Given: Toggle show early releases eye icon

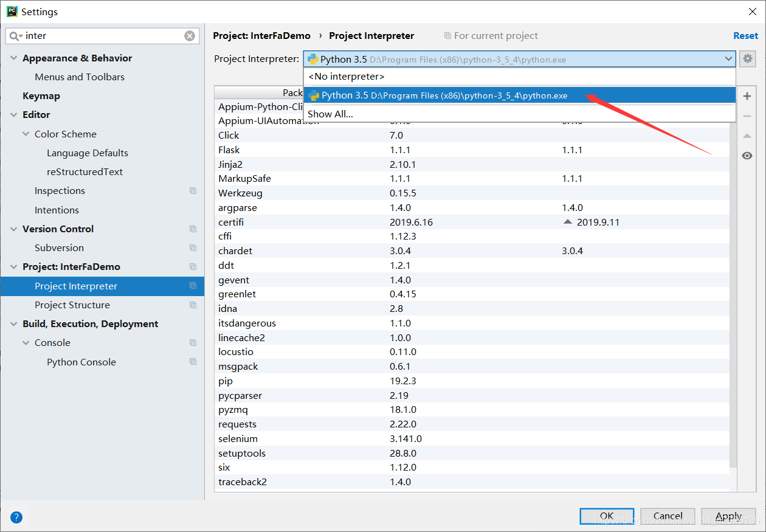Looking at the screenshot, I should (x=747, y=156).
